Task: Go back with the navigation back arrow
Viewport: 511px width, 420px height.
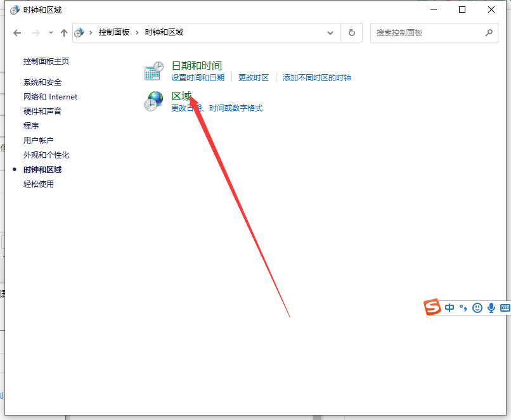Action: point(17,32)
